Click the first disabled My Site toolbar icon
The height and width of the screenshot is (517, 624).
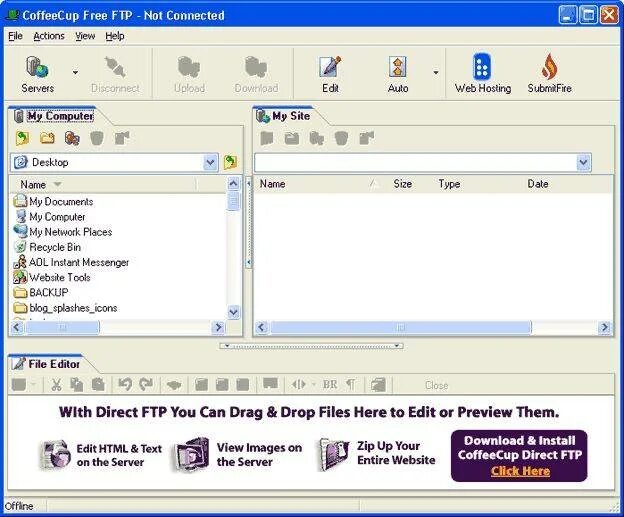point(267,138)
